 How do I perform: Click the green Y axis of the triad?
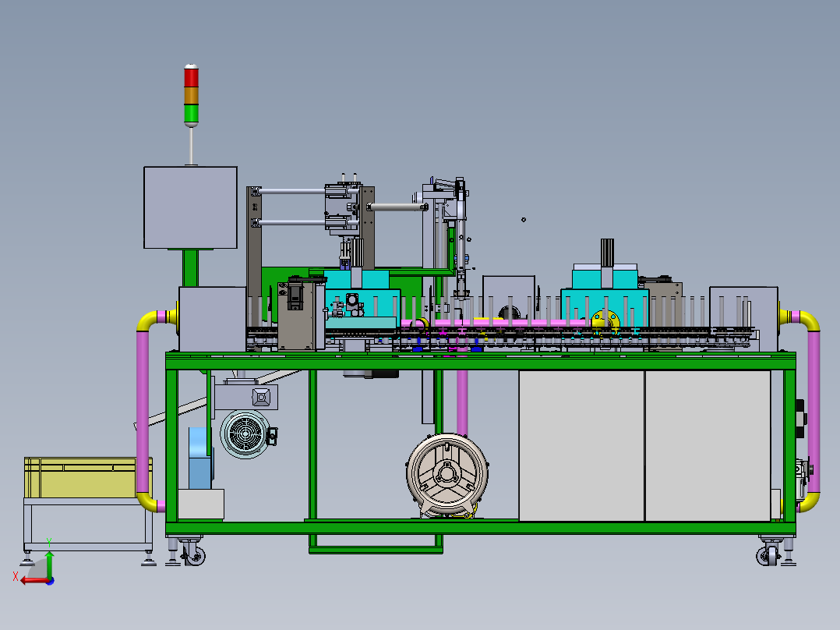pos(49,565)
